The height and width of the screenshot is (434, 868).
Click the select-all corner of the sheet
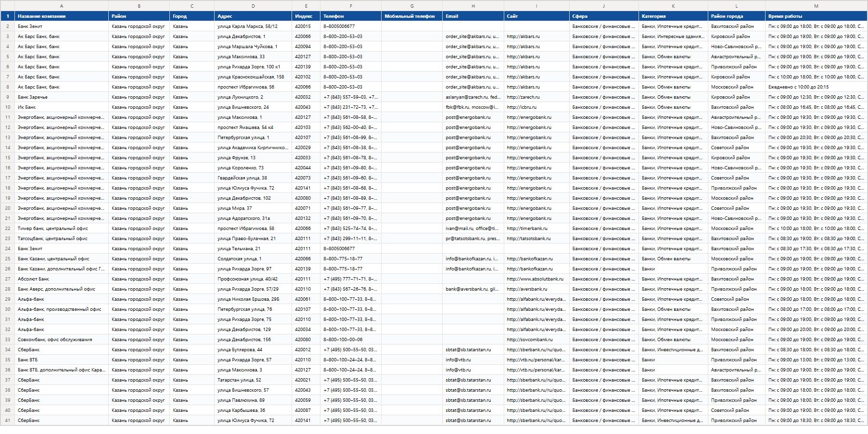8,6
